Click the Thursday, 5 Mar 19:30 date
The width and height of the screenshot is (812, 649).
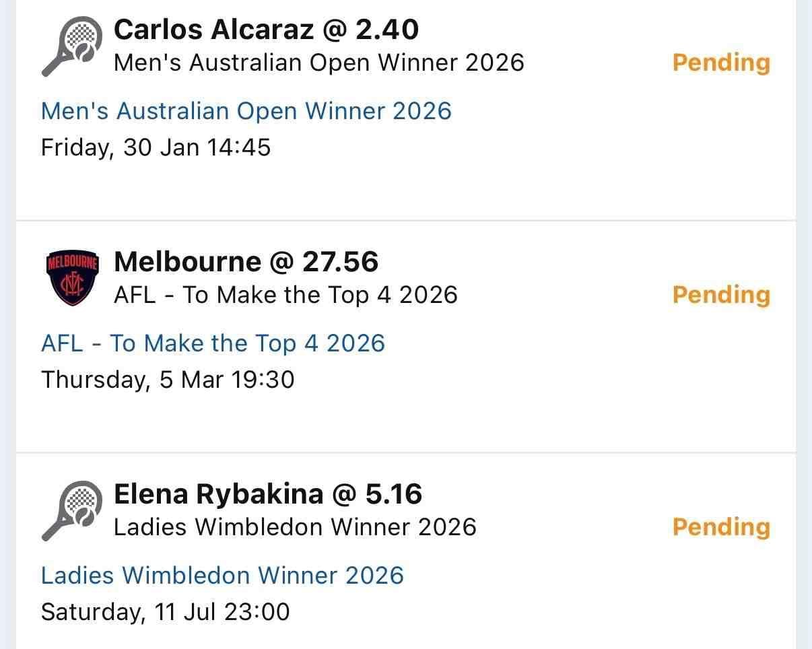168,380
